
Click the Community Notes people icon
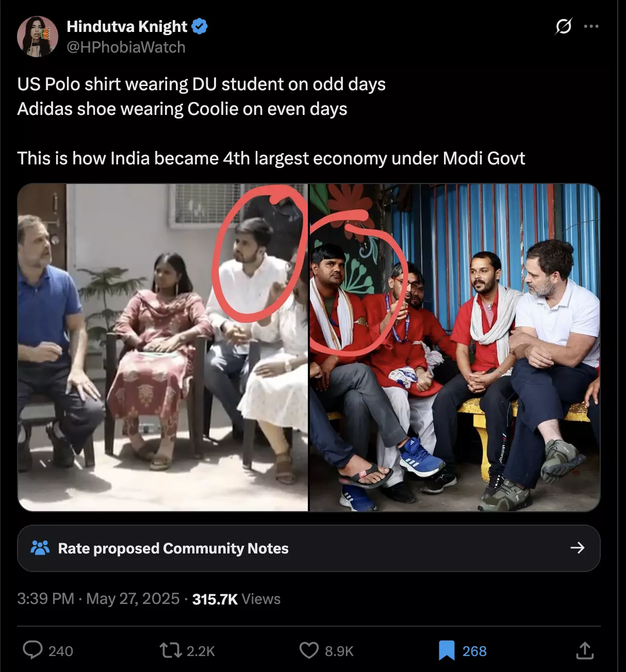click(40, 548)
